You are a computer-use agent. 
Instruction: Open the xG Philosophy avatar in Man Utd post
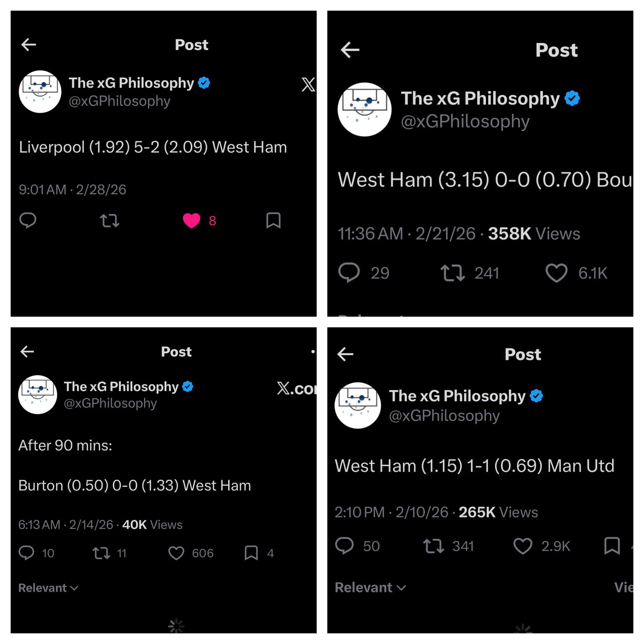[358, 405]
